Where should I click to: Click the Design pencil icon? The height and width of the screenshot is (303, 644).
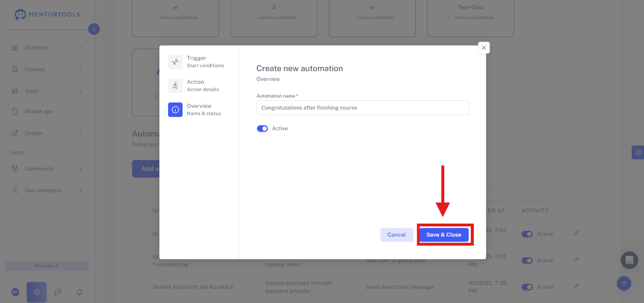point(15,133)
